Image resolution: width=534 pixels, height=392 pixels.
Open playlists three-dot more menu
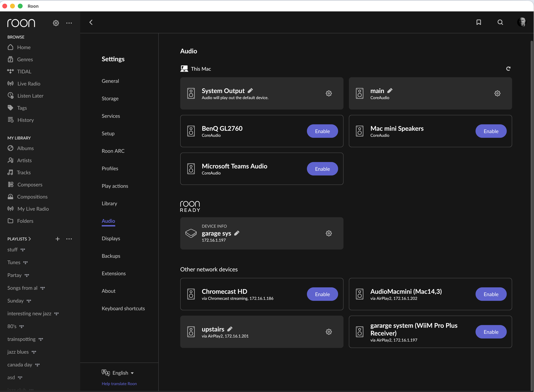69,239
